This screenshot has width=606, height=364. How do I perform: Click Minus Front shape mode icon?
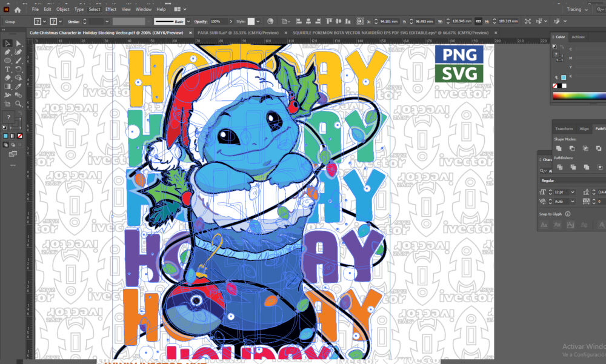coord(572,148)
